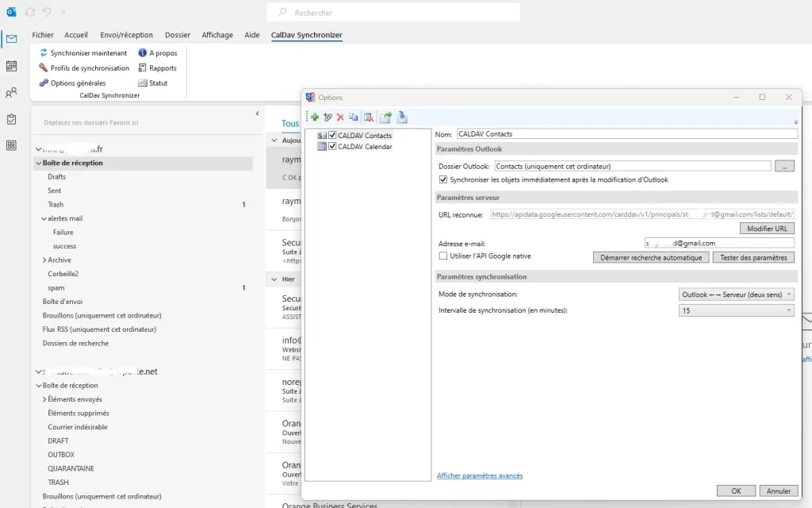Viewport: 812px width, 508px height.
Task: Uncheck the CALDAV Contacts profile checkbox
Action: click(332, 135)
